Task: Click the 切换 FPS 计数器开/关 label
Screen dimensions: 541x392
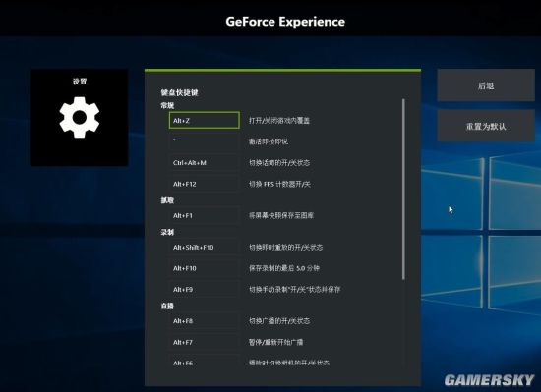Action: click(x=279, y=184)
